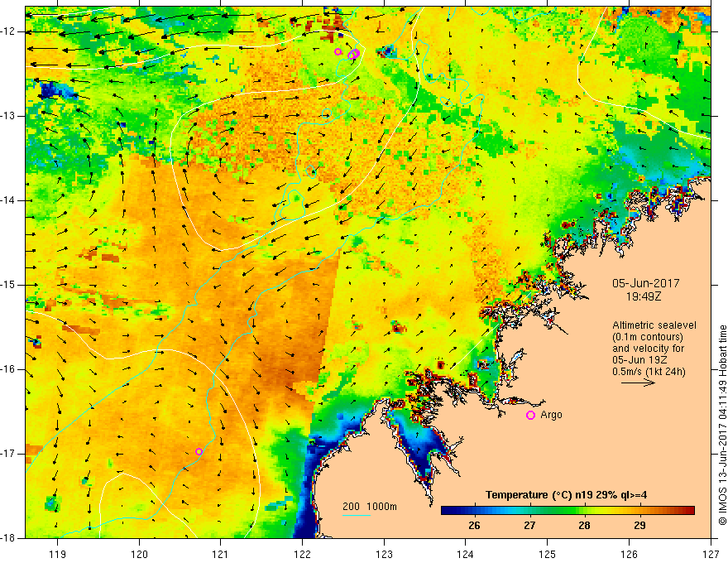The height and width of the screenshot is (563, 728).
Task: Click the 'and velocity for' text line
Action: click(x=648, y=349)
